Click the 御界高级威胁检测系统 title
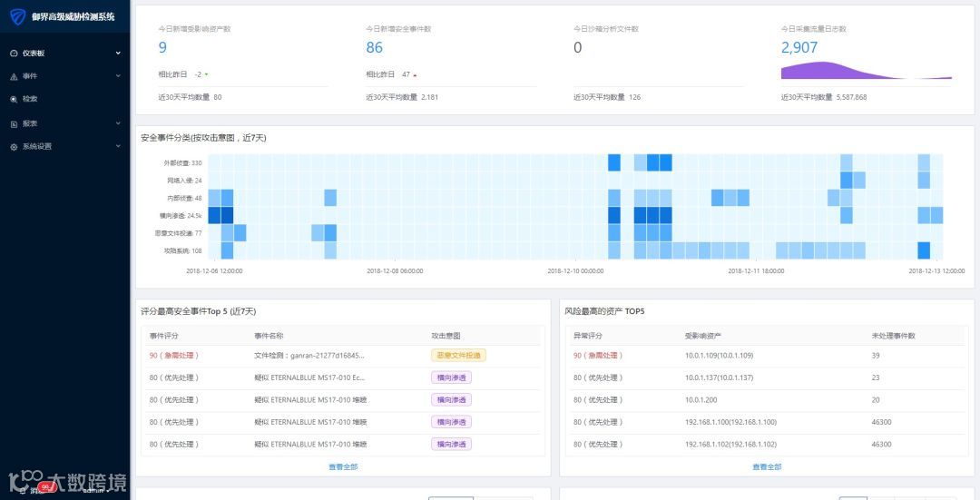The height and width of the screenshot is (500, 980). pyautogui.click(x=73, y=17)
